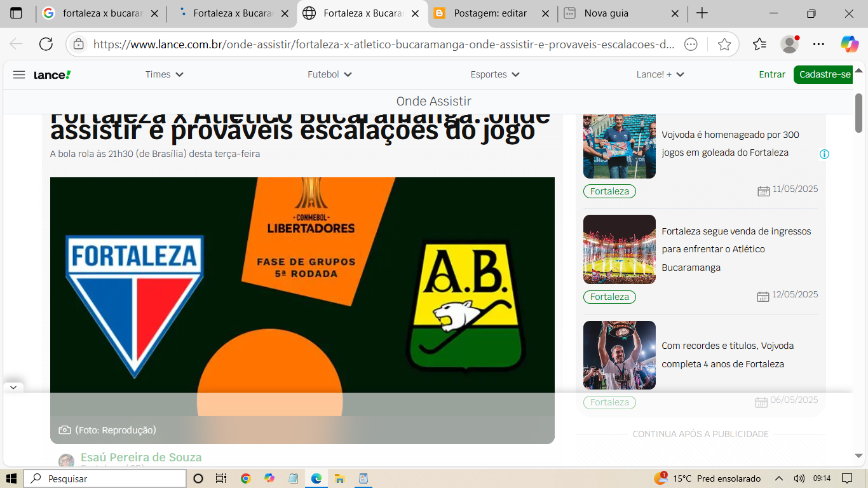Open the volume control in tray
The image size is (868, 488).
[799, 478]
